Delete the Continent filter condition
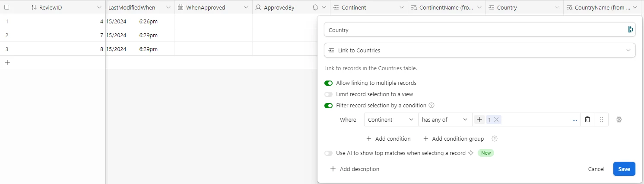The height and width of the screenshot is (184, 644). click(587, 119)
